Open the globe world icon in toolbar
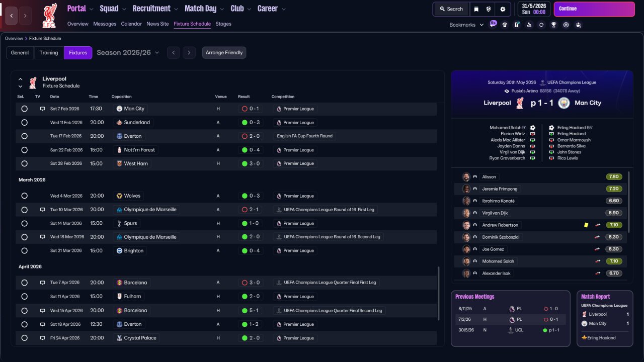The image size is (644, 362). (488, 9)
